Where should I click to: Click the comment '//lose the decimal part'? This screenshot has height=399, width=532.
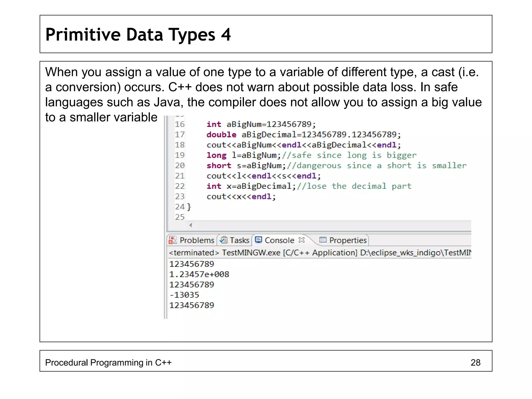(354, 186)
